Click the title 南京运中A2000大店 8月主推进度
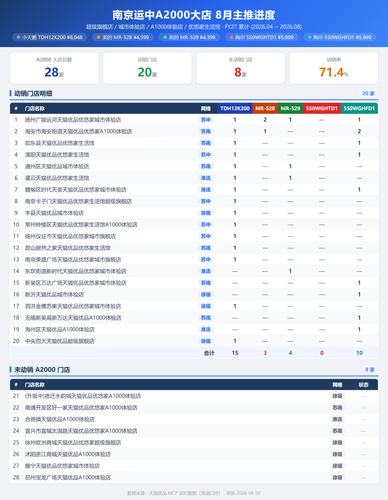Image resolution: width=388 pixels, height=500 pixels. (194, 15)
